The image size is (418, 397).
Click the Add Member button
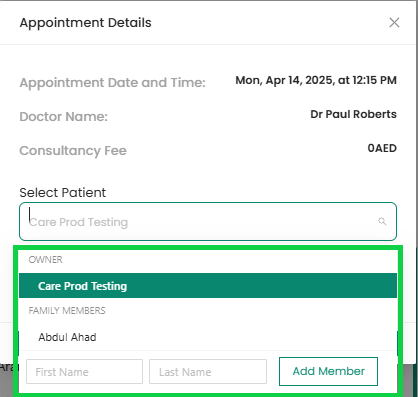tap(328, 371)
